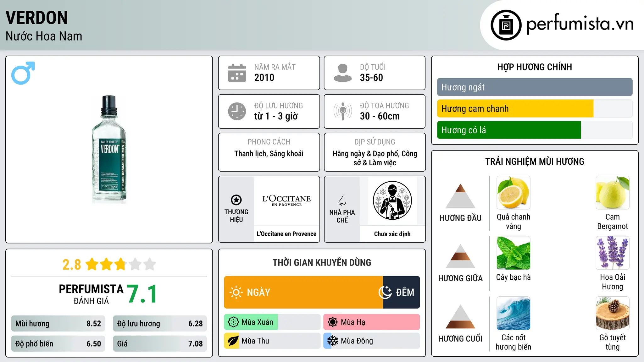This screenshot has width=644, height=362.
Task: Click the star badge icon above Thương hiệu
Action: (236, 200)
